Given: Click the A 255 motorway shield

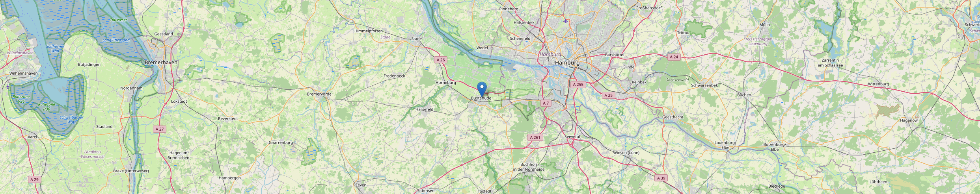Looking at the screenshot, I should 578,85.
